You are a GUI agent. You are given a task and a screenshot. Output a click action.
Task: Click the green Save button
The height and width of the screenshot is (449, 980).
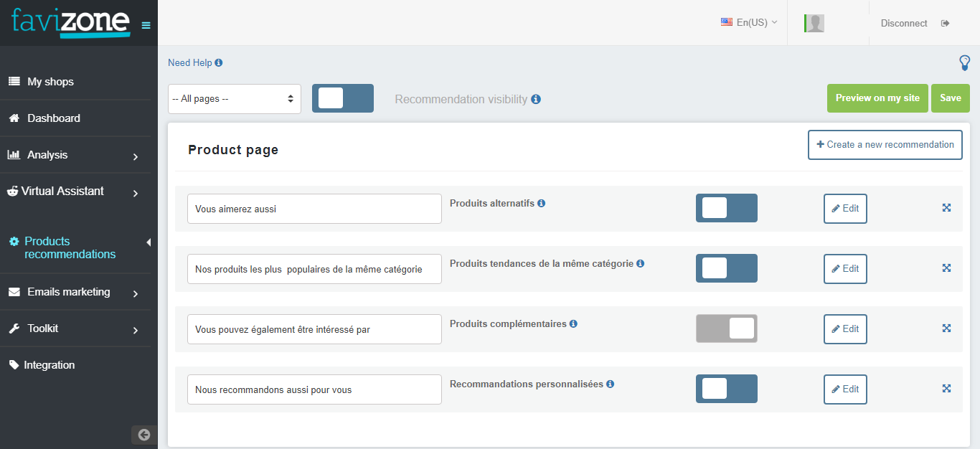click(950, 98)
